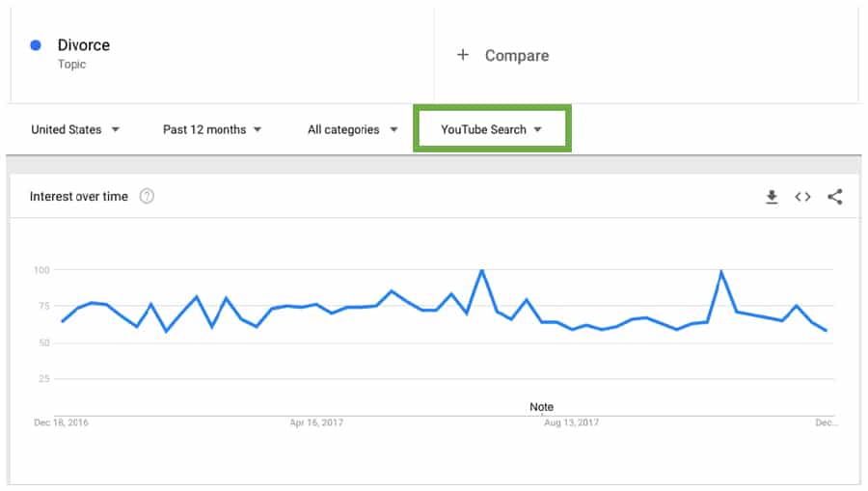Open the Interest over time help icon
868x491 pixels.
point(147,196)
